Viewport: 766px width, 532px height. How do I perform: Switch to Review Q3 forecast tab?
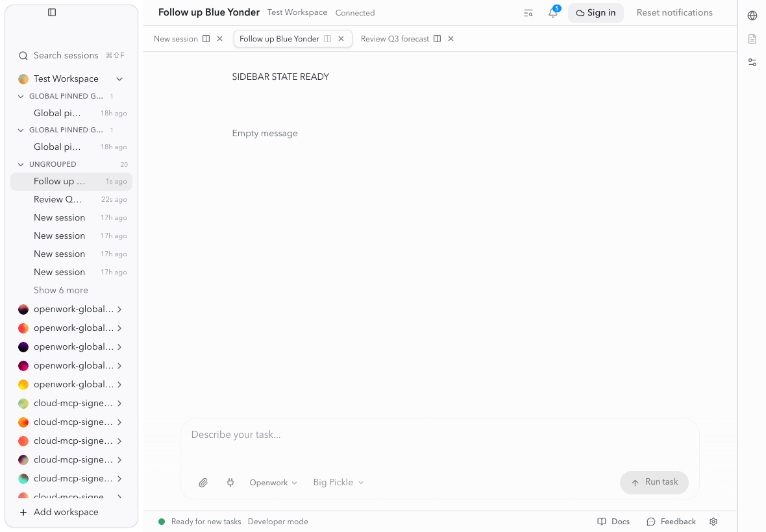pyautogui.click(x=395, y=38)
